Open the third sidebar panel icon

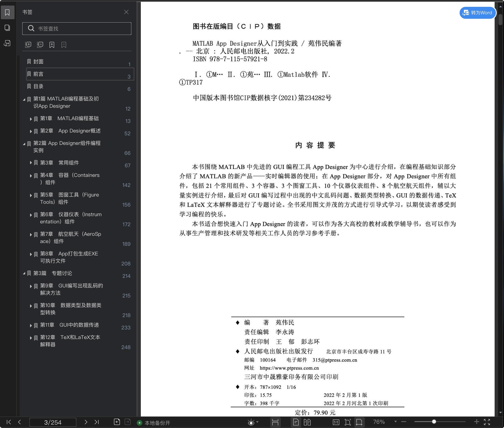pos(7,44)
